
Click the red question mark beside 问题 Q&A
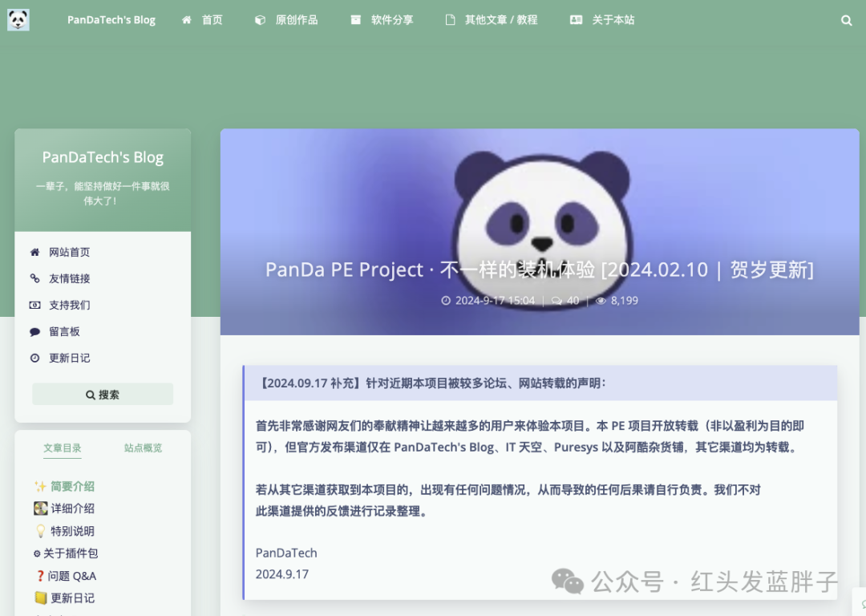[40, 576]
